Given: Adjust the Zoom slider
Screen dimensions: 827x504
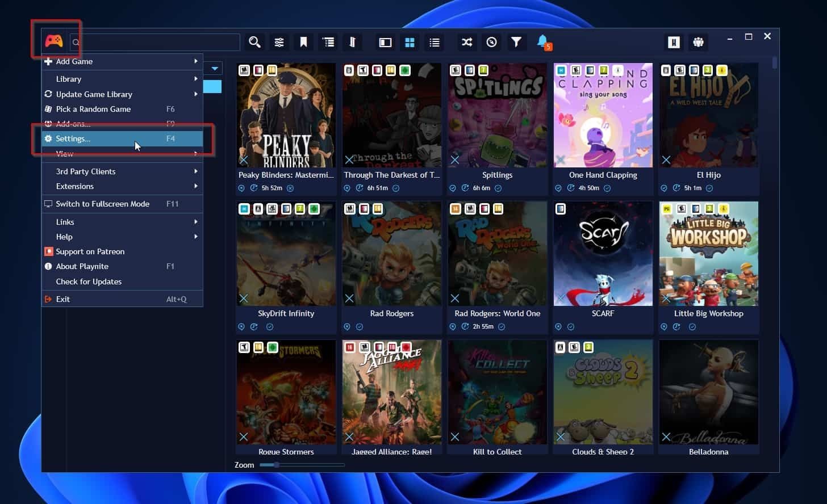Looking at the screenshot, I should click(302, 465).
